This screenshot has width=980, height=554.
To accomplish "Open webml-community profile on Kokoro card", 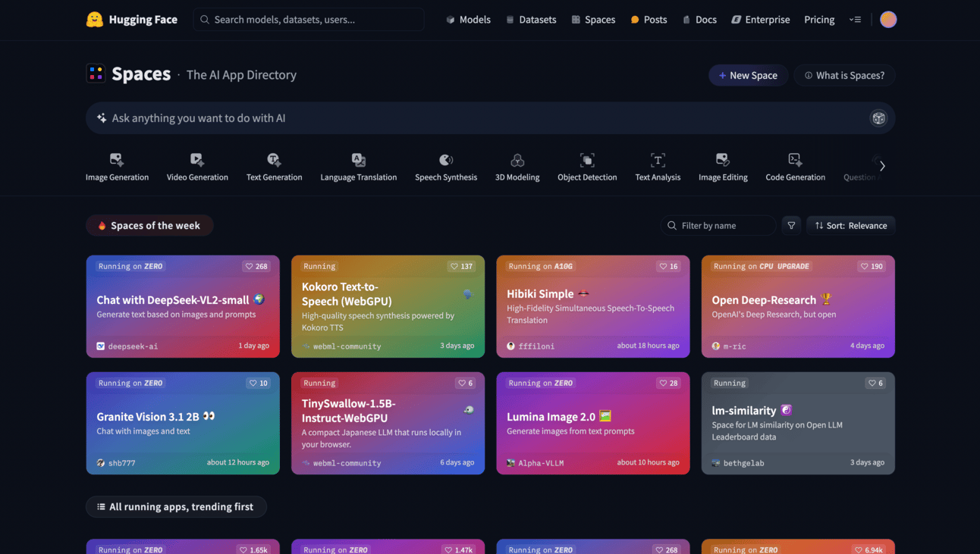I will click(341, 346).
